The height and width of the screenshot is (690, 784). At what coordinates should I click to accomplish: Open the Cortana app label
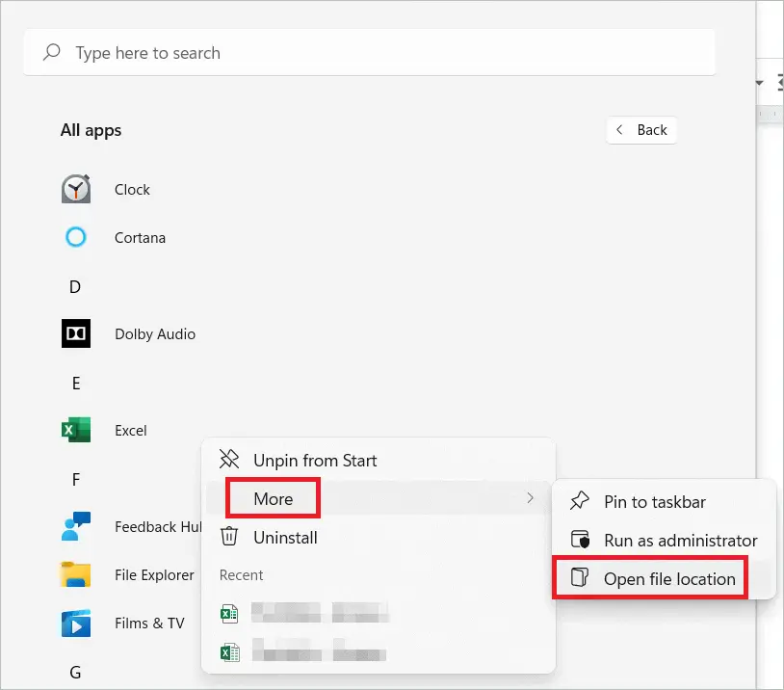[140, 238]
